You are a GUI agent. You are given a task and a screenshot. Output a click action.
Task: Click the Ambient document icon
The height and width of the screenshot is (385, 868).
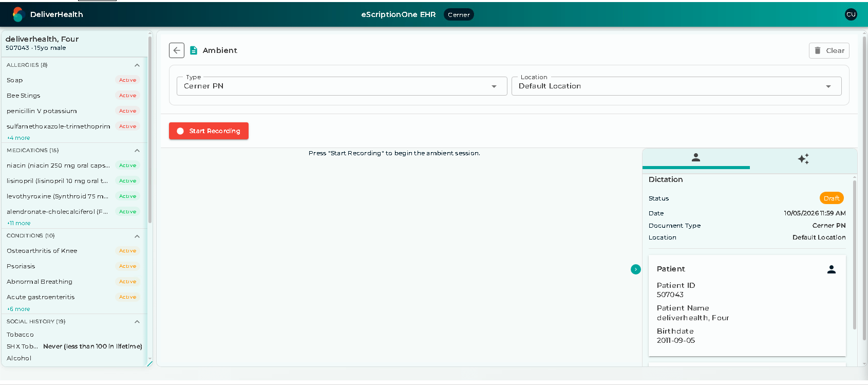(x=194, y=50)
